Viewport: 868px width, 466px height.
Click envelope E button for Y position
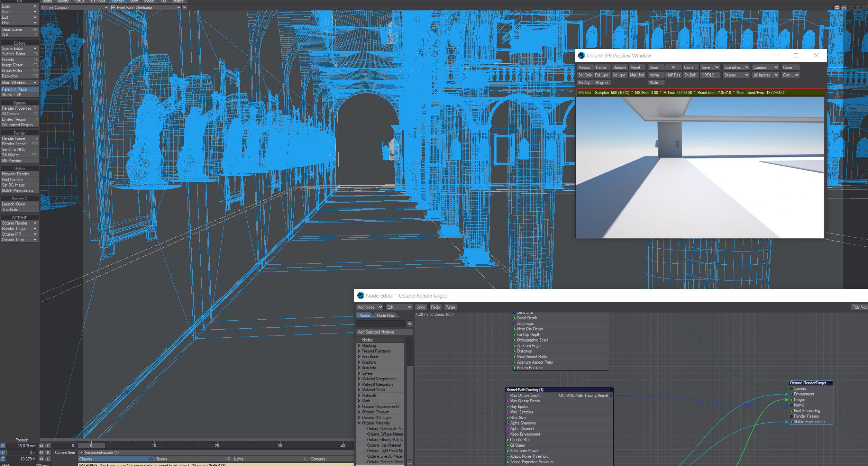48,453
